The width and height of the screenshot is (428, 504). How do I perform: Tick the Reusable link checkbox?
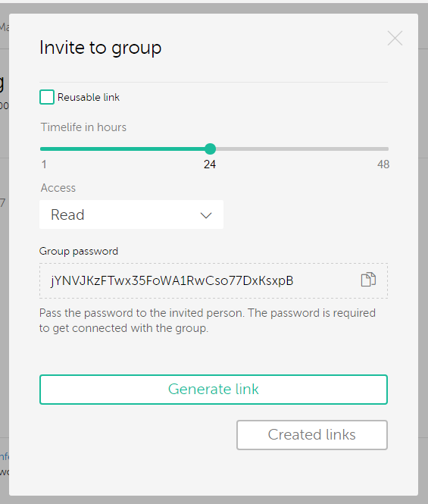point(47,97)
